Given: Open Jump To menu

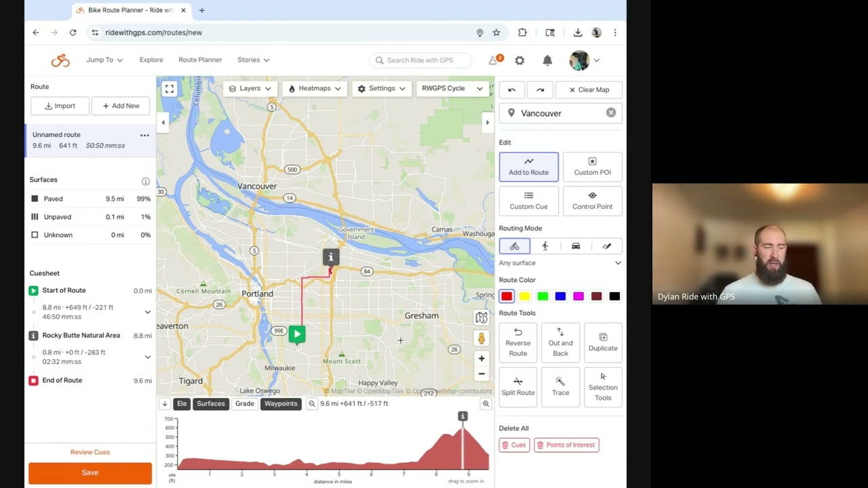Looking at the screenshot, I should tap(104, 60).
